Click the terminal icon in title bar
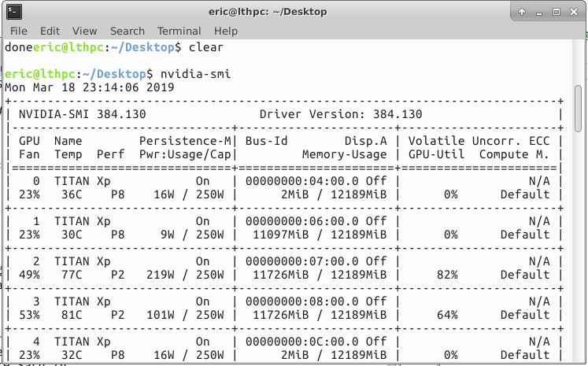The height and width of the screenshot is (366, 588). click(x=14, y=12)
